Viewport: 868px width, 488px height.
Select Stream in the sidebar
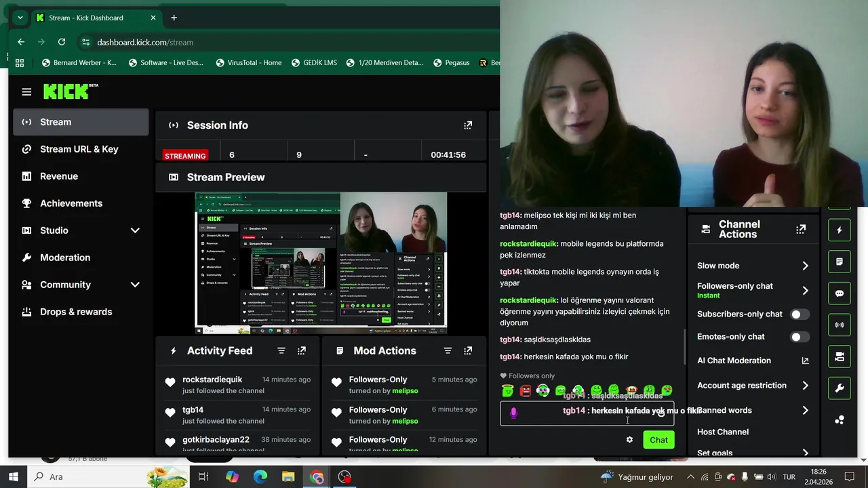pyautogui.click(x=81, y=122)
